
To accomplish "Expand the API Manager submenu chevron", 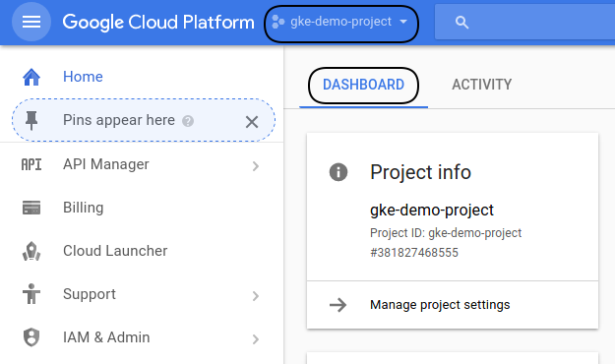I will tap(256, 166).
